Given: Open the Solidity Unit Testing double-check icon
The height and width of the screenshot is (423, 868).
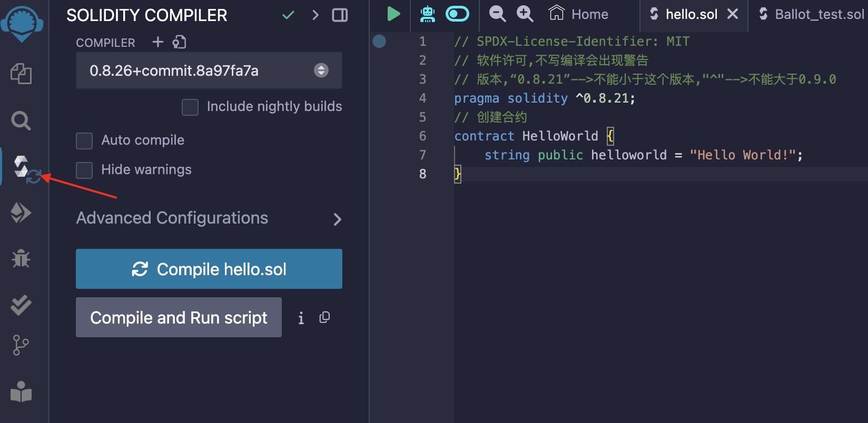Looking at the screenshot, I should 21,305.
